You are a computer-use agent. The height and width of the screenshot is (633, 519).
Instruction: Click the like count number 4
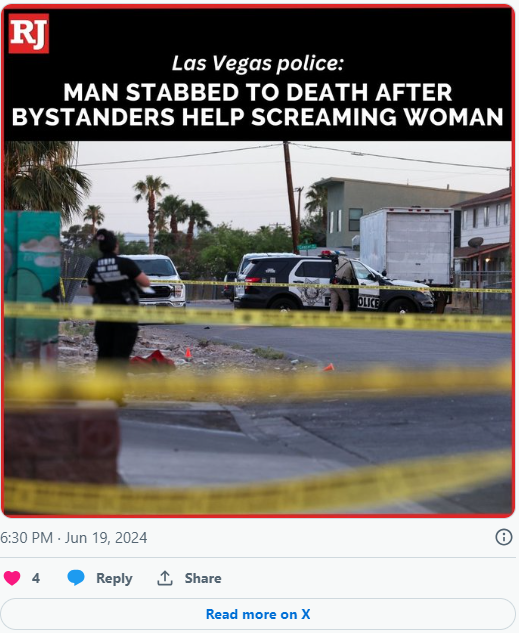pos(36,578)
